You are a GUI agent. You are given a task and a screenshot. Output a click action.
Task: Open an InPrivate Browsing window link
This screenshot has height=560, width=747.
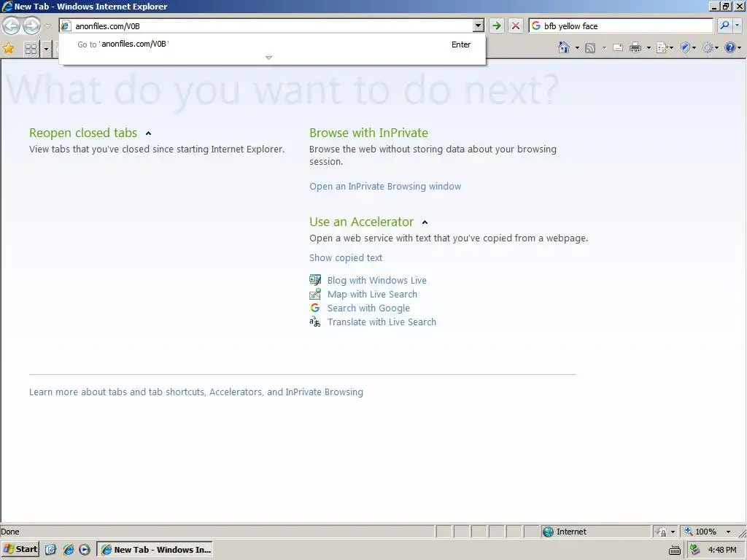pos(385,186)
